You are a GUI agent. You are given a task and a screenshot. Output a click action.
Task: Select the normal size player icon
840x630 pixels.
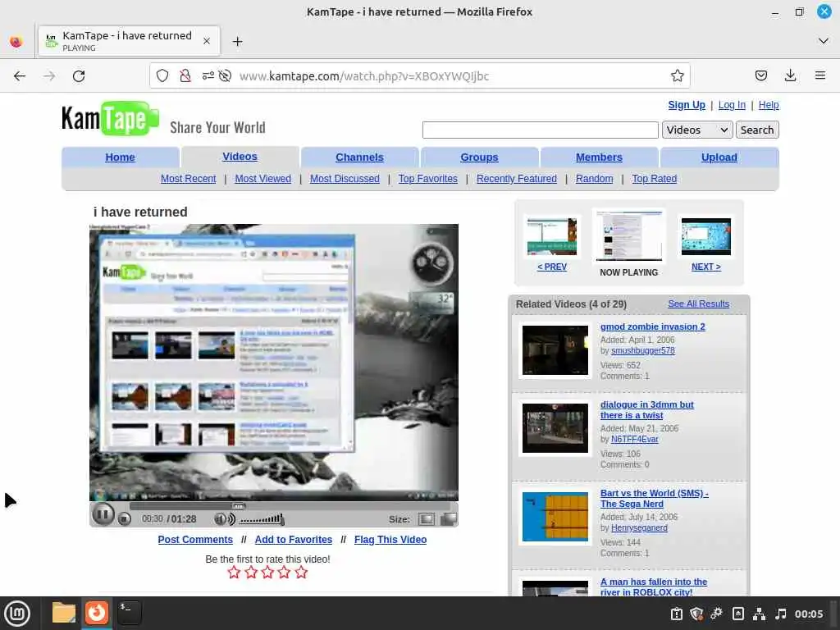pos(427,518)
